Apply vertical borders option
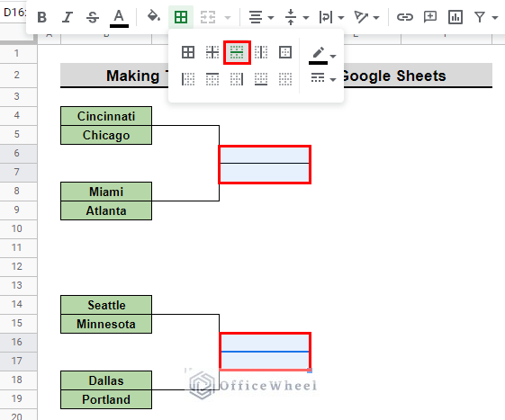This screenshot has height=420, width=505. pyautogui.click(x=261, y=52)
